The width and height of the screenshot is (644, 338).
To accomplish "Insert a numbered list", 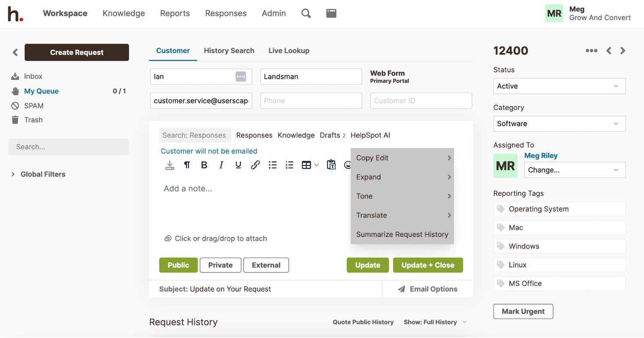I will 290,165.
